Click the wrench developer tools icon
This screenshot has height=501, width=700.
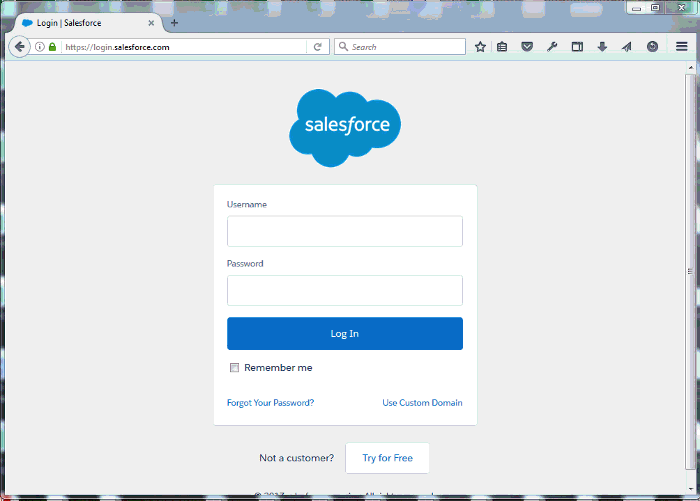(552, 47)
